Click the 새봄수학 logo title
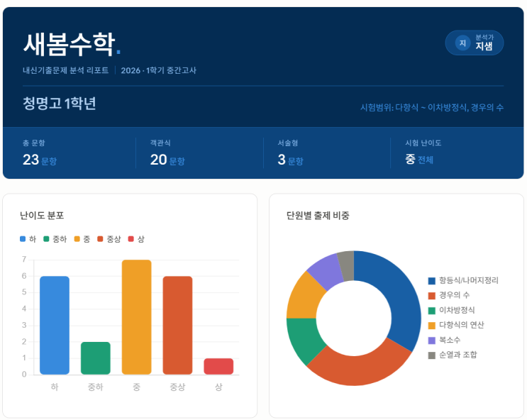The height and width of the screenshot is (420, 527). pyautogui.click(x=68, y=44)
